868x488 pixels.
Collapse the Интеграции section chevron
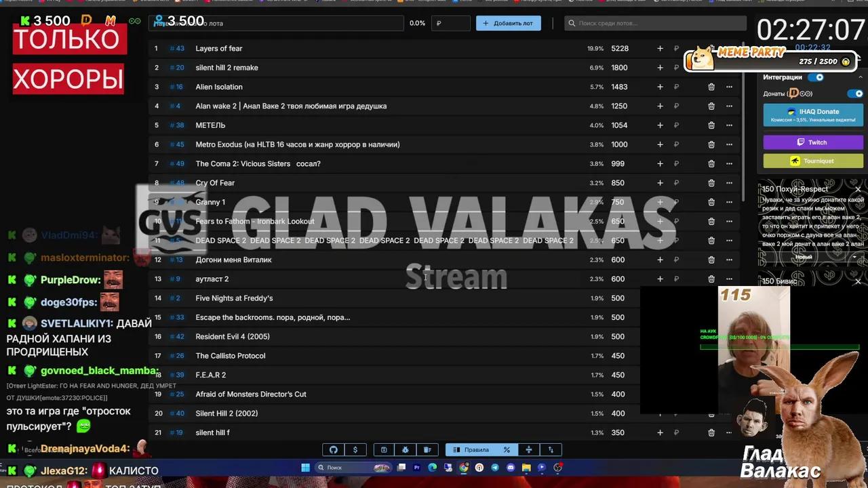coord(861,77)
